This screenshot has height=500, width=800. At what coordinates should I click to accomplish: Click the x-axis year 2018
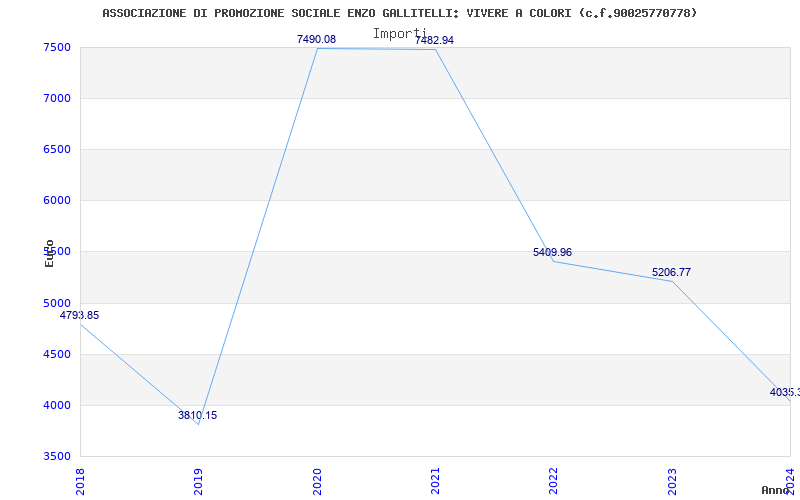tap(80, 481)
